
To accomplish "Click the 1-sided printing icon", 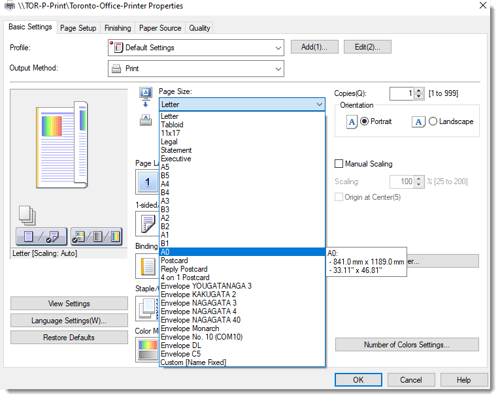I will (147, 224).
